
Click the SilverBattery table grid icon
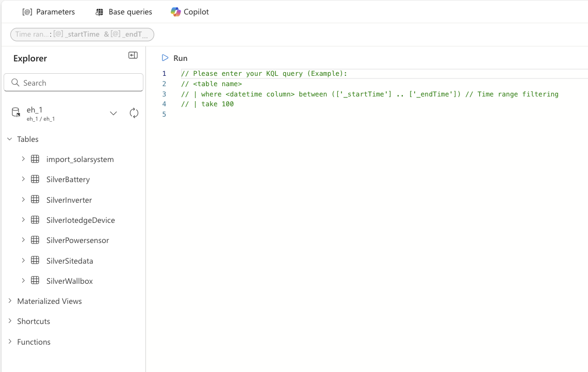point(35,180)
